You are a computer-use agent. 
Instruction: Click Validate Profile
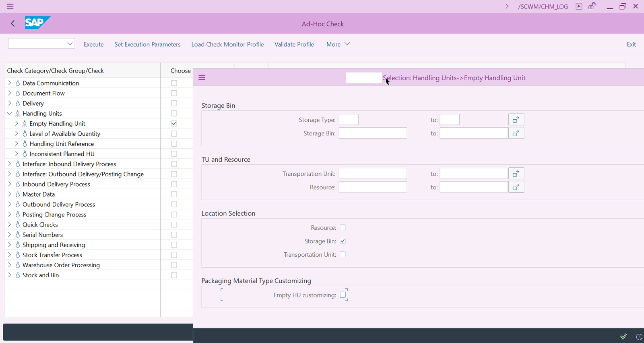(x=294, y=44)
